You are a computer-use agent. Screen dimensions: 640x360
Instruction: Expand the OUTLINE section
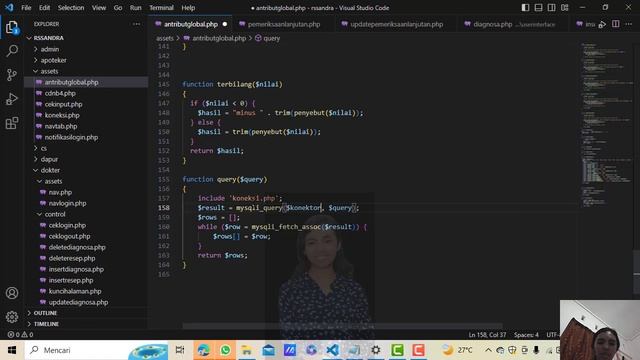coord(45,313)
